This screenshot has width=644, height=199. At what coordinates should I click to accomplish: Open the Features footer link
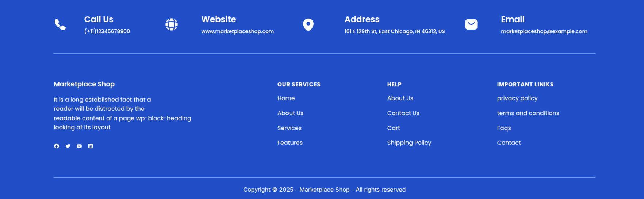tap(290, 143)
